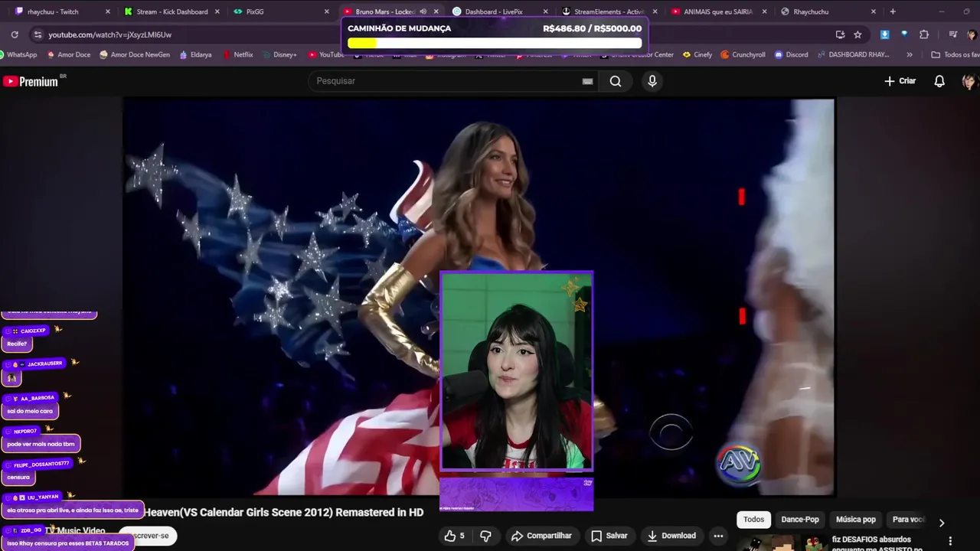Switch to the Rhaychuchu tab
The height and width of the screenshot is (551, 980).
click(827, 11)
